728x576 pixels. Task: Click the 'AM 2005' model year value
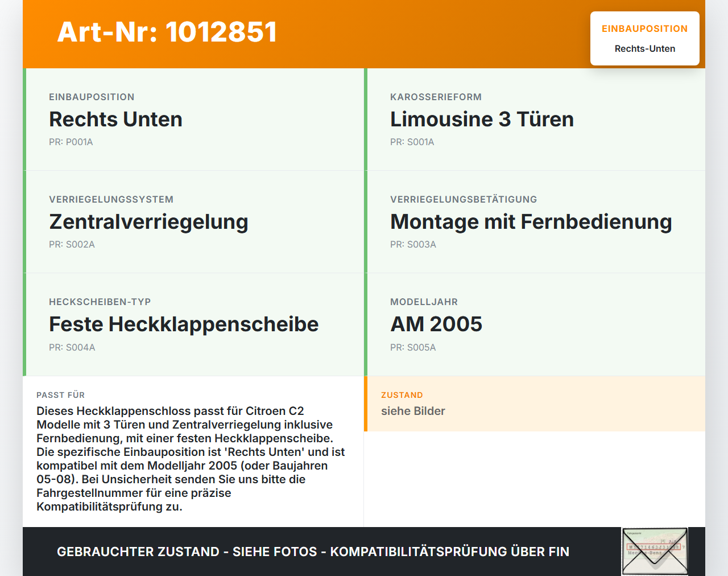436,324
